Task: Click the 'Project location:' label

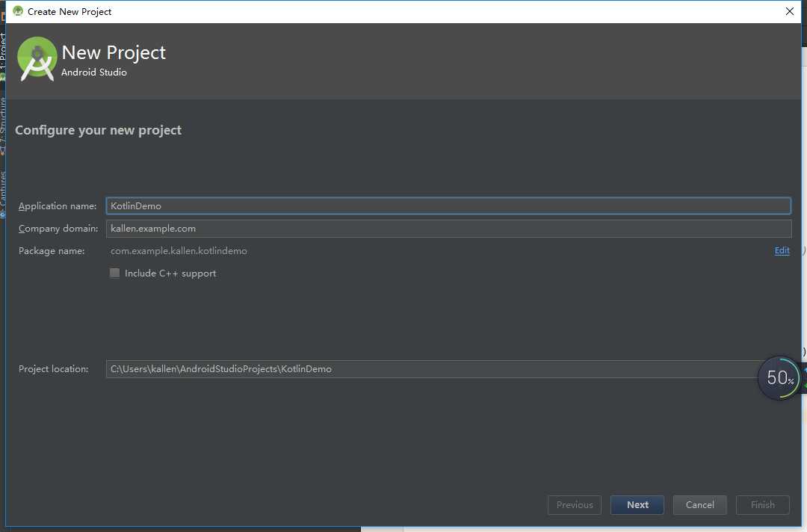Action: point(54,369)
